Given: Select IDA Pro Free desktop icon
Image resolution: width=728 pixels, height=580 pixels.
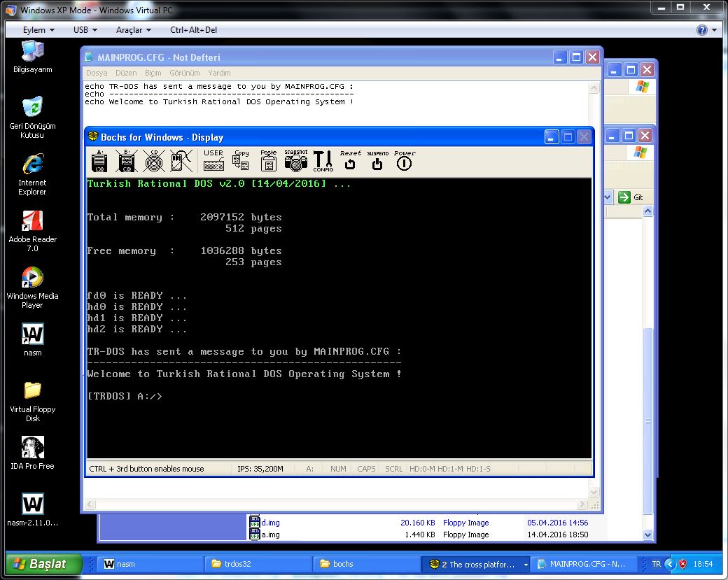Looking at the screenshot, I should click(x=32, y=453).
